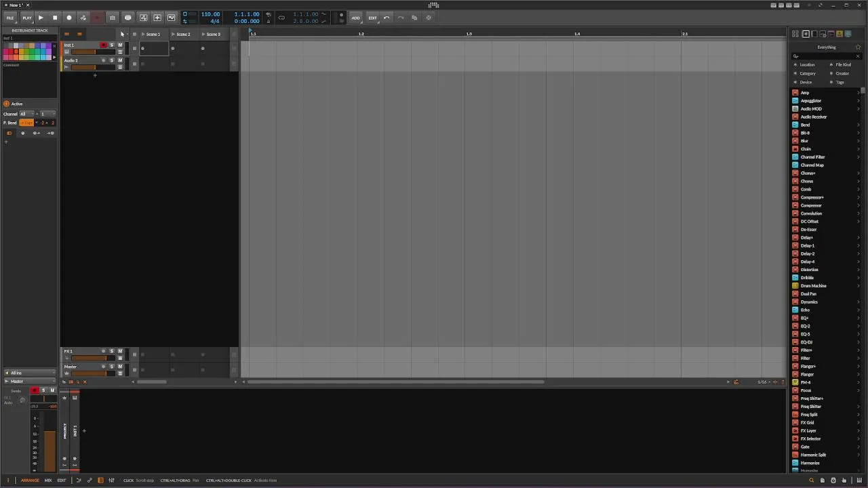Select the Drum Machine device icon
This screenshot has width=868, height=488.
coord(795,285)
